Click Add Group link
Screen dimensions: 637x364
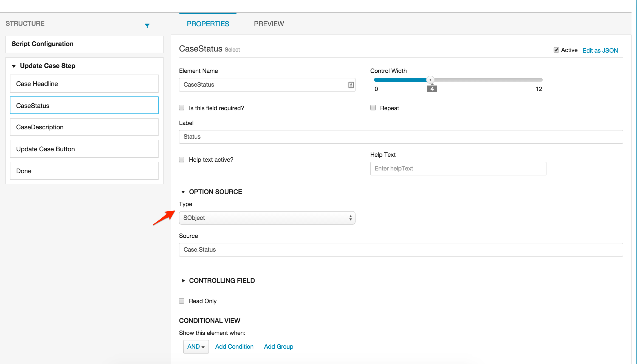[279, 347]
